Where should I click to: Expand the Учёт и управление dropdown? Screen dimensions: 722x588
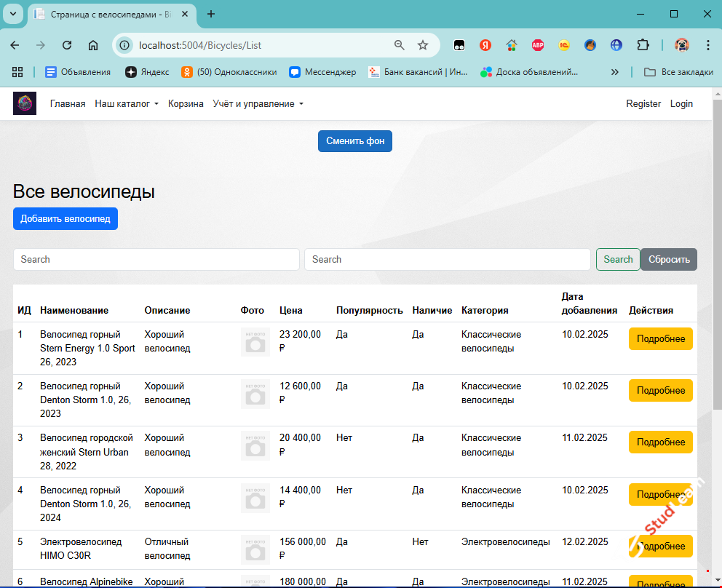coord(258,104)
